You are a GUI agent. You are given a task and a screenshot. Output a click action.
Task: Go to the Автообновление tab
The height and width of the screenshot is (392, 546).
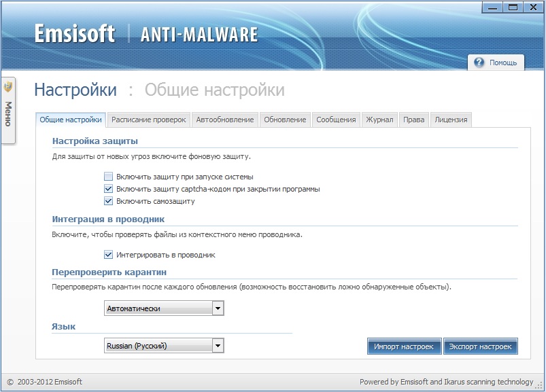tap(225, 120)
